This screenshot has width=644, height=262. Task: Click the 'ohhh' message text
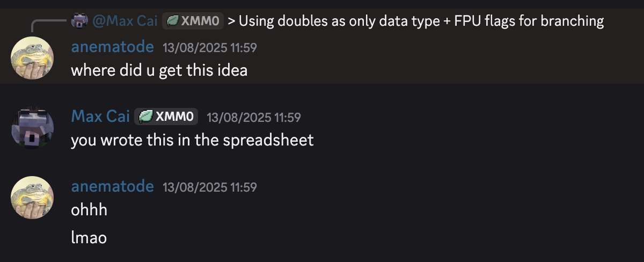[89, 210]
